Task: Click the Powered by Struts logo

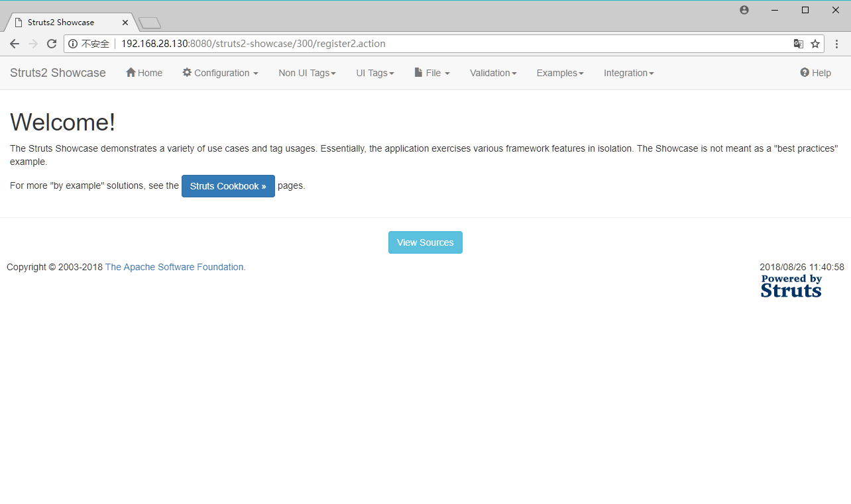Action: pyautogui.click(x=791, y=285)
